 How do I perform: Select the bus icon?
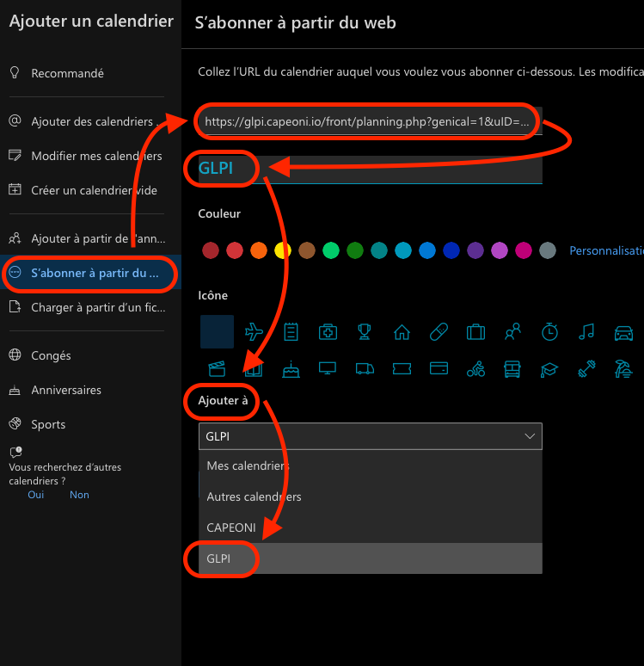512,368
